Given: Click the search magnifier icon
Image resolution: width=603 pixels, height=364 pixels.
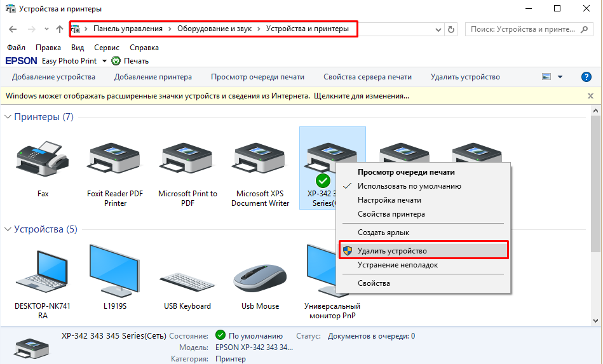Looking at the screenshot, I should coord(585,29).
